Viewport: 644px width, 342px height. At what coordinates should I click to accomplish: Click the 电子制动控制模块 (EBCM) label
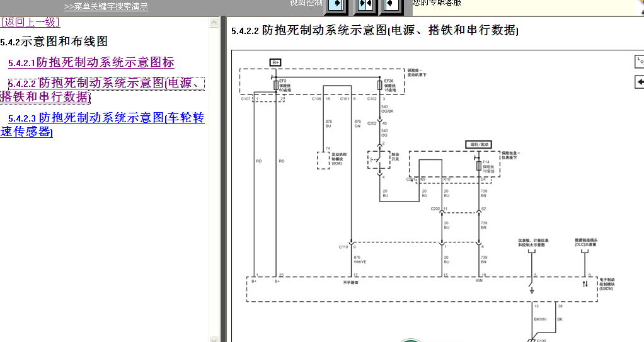point(607,284)
